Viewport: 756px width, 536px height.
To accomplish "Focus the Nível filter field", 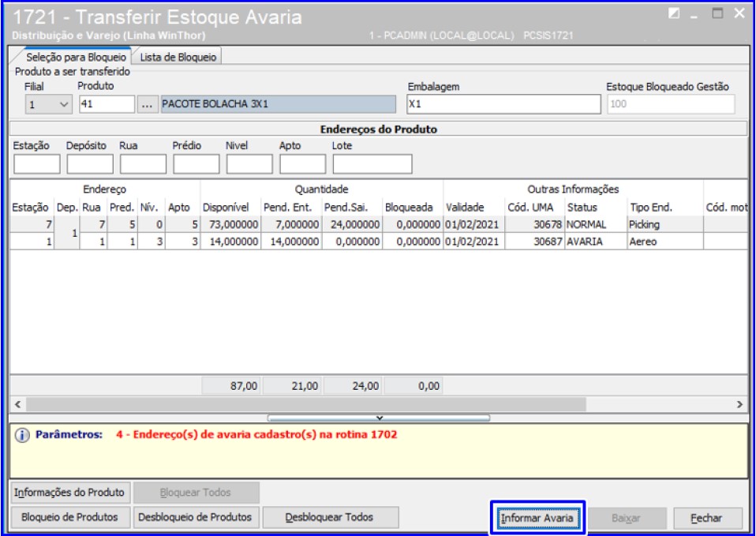I will click(x=249, y=164).
